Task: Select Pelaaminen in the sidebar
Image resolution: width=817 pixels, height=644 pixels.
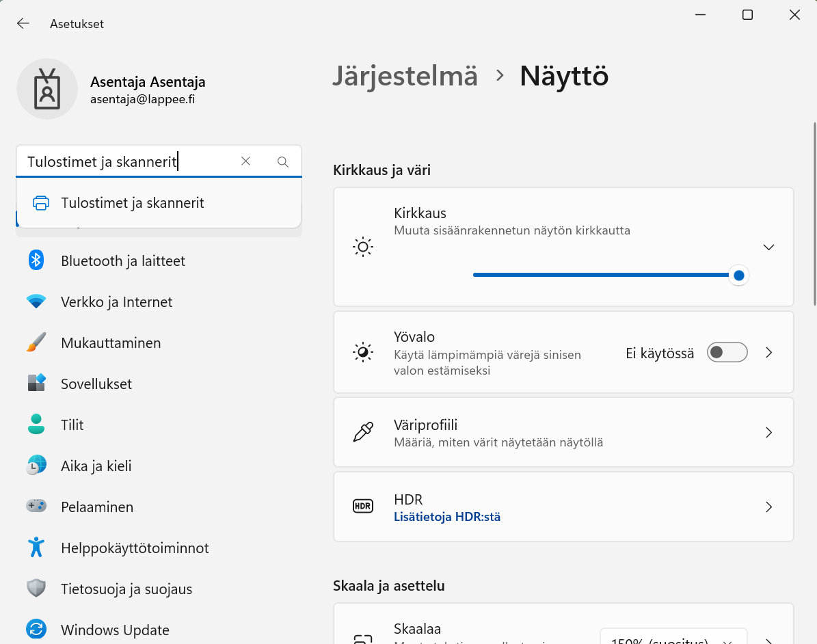Action: (159, 507)
